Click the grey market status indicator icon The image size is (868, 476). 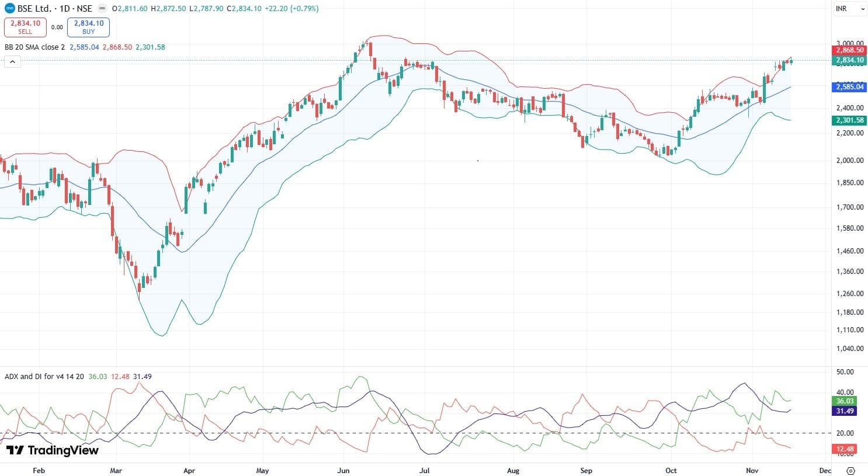coord(103,9)
